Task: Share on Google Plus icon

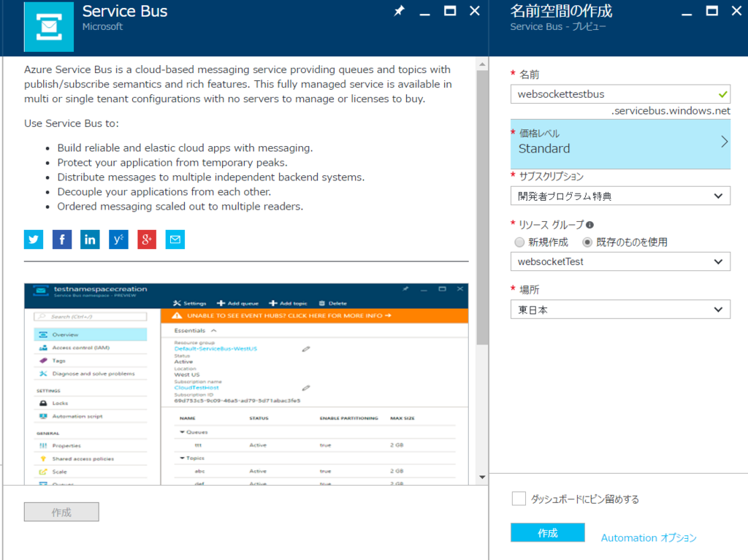Action: pyautogui.click(x=147, y=239)
